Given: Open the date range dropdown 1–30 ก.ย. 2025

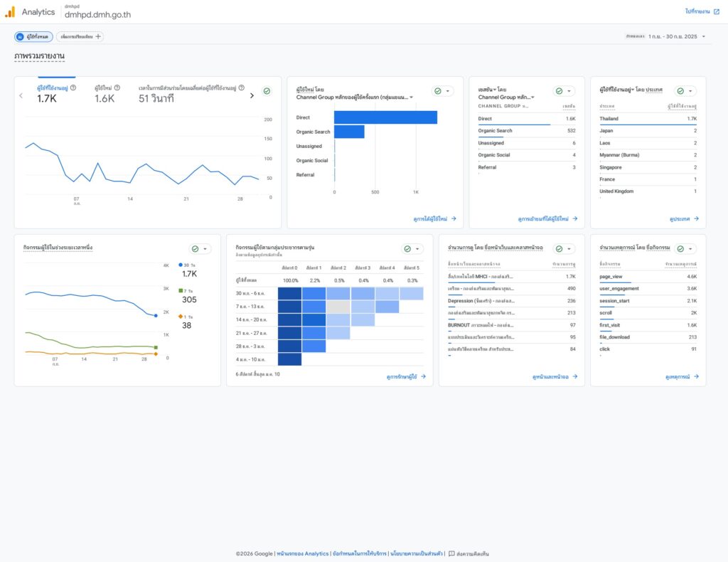Looking at the screenshot, I should point(666,36).
